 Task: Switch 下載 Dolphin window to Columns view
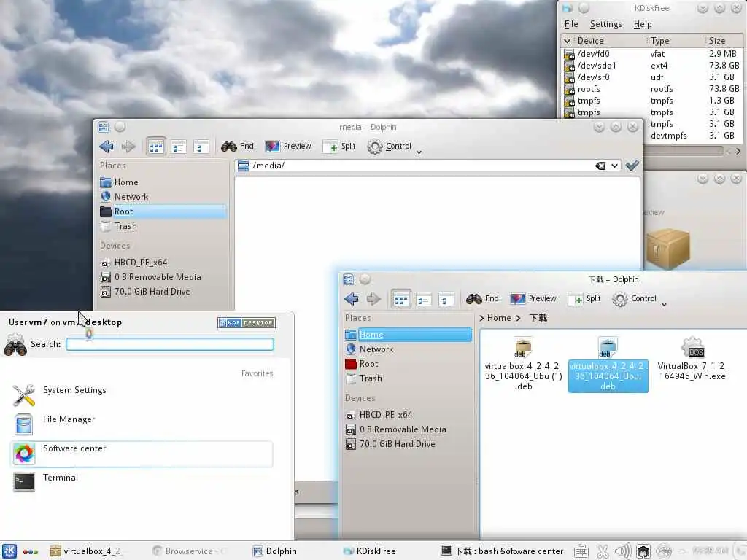click(446, 300)
